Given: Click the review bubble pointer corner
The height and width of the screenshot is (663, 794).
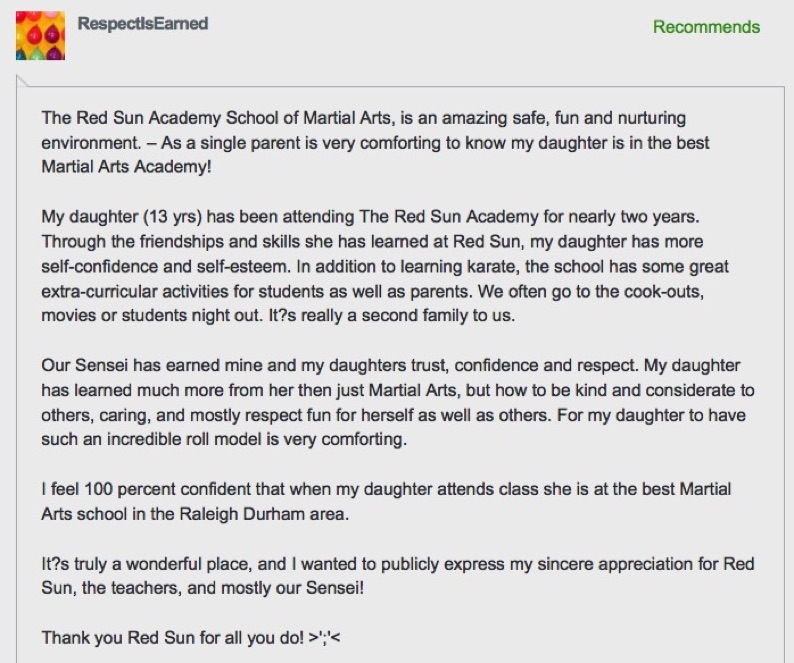Looking at the screenshot, I should 23,81.
